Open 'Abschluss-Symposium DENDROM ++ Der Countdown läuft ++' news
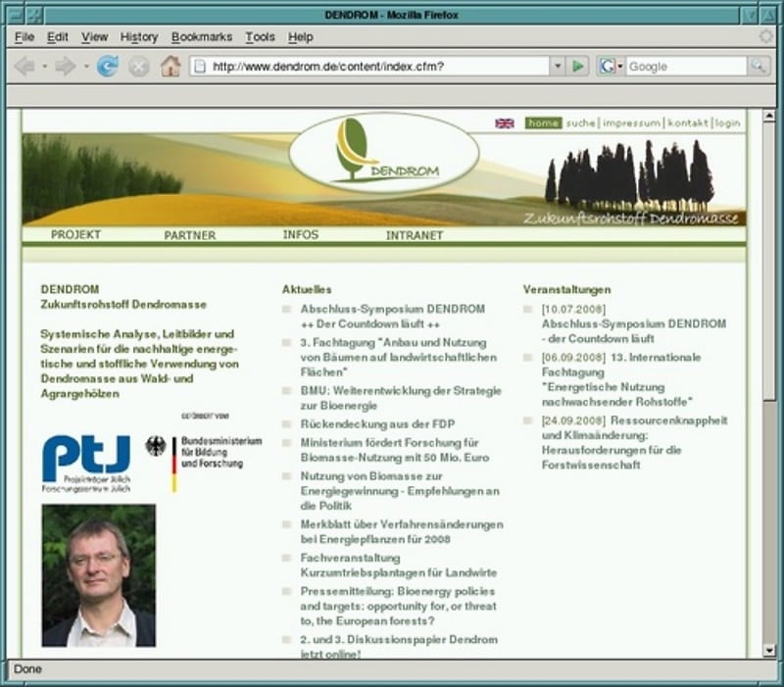The height and width of the screenshot is (687, 784). click(393, 317)
